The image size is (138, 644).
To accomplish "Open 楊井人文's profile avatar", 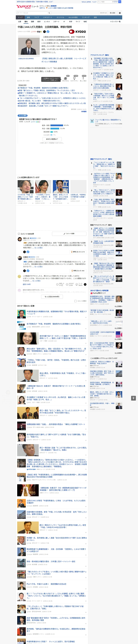I will click(x=20, y=239).
